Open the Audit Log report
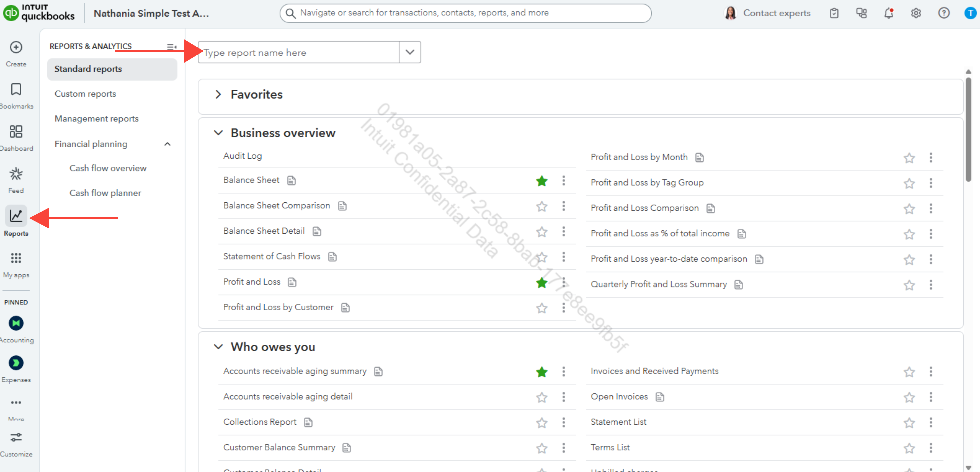 click(243, 156)
